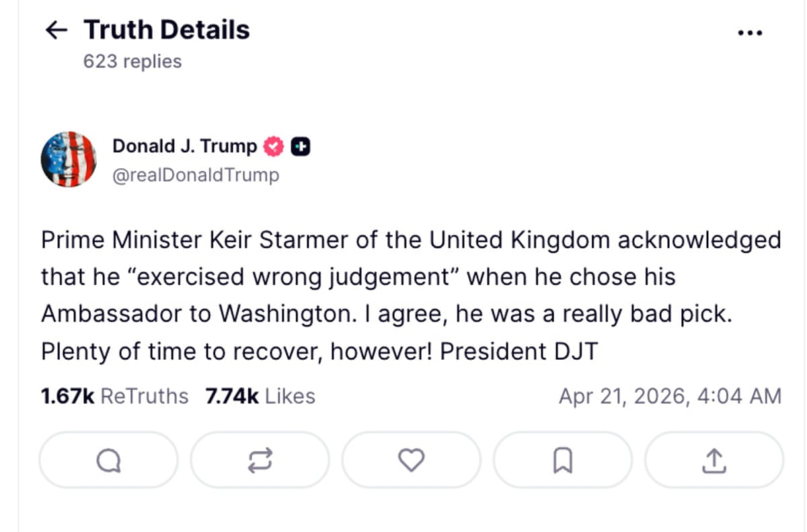Click the Apr 21, 2026 timestamp
The image size is (807, 532).
click(668, 396)
